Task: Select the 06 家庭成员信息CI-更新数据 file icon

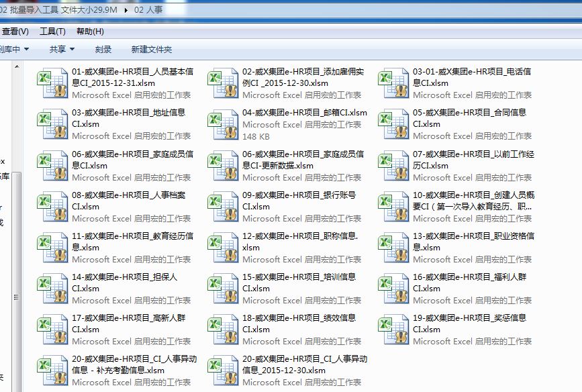Action: [x=223, y=166]
